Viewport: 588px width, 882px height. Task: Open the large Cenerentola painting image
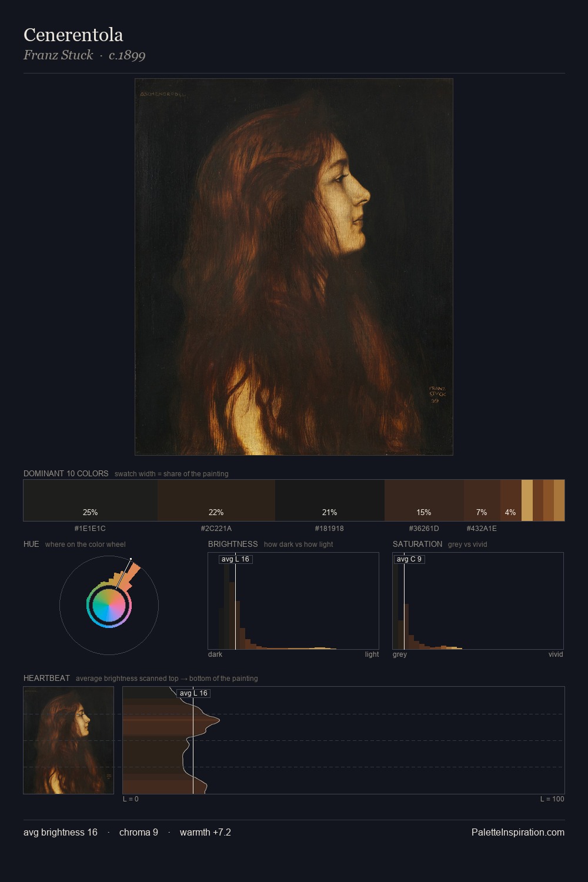click(294, 267)
